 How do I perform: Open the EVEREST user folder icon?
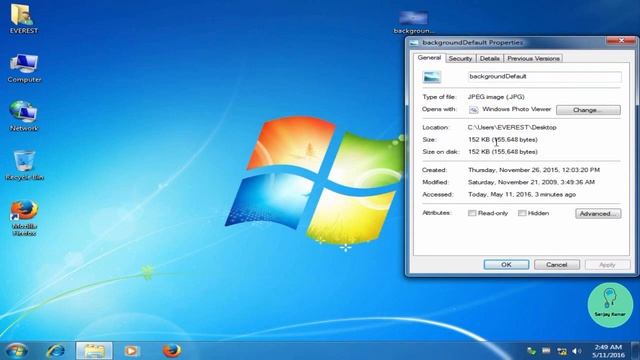coord(23,18)
